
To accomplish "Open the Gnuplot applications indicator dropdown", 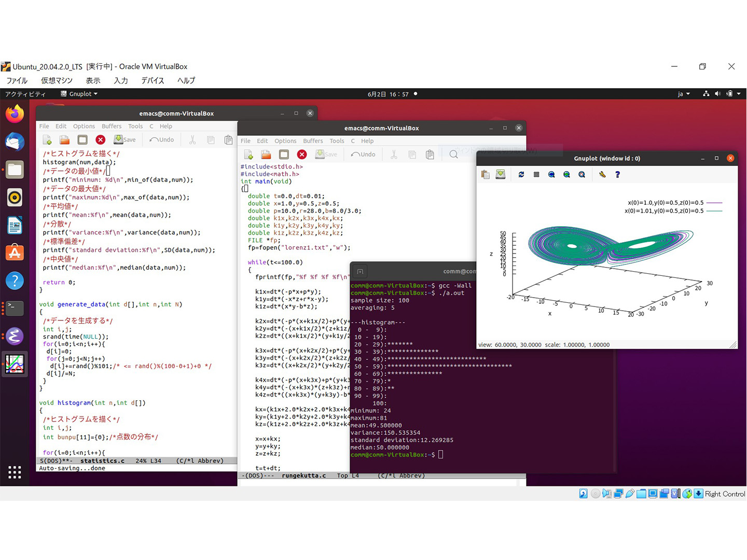I will coord(79,94).
